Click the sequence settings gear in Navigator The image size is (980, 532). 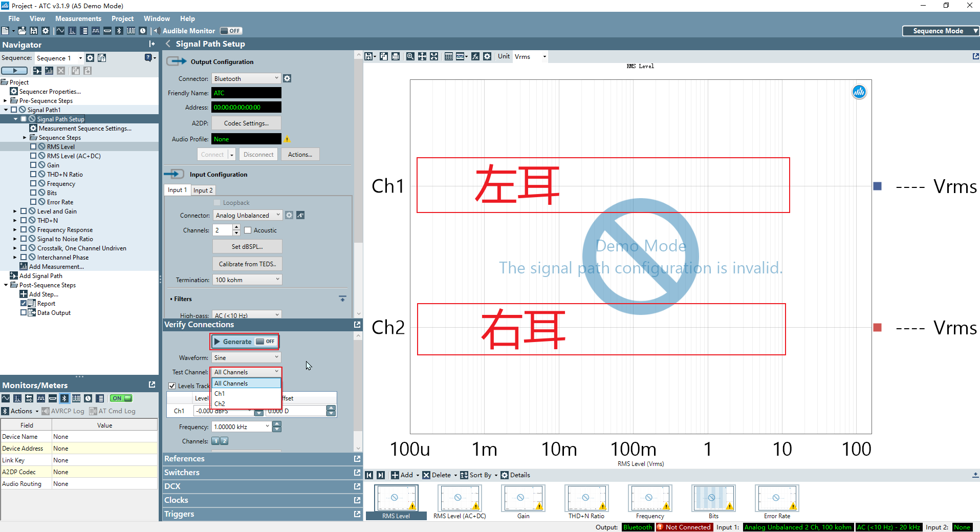[90, 58]
